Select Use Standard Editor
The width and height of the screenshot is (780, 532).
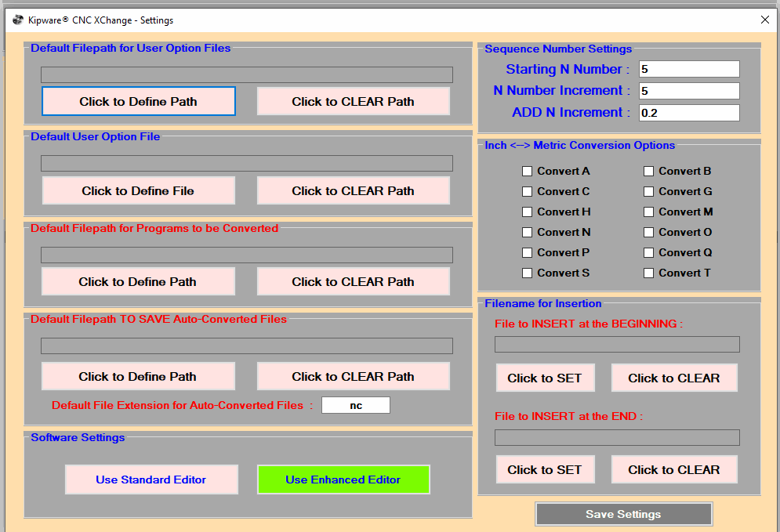(x=151, y=480)
